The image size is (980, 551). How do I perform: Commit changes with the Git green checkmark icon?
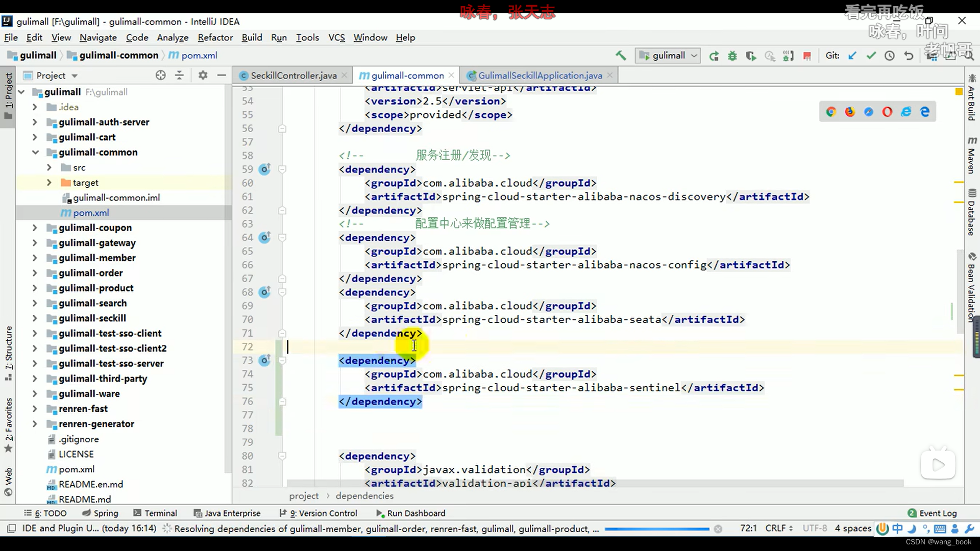[871, 56]
